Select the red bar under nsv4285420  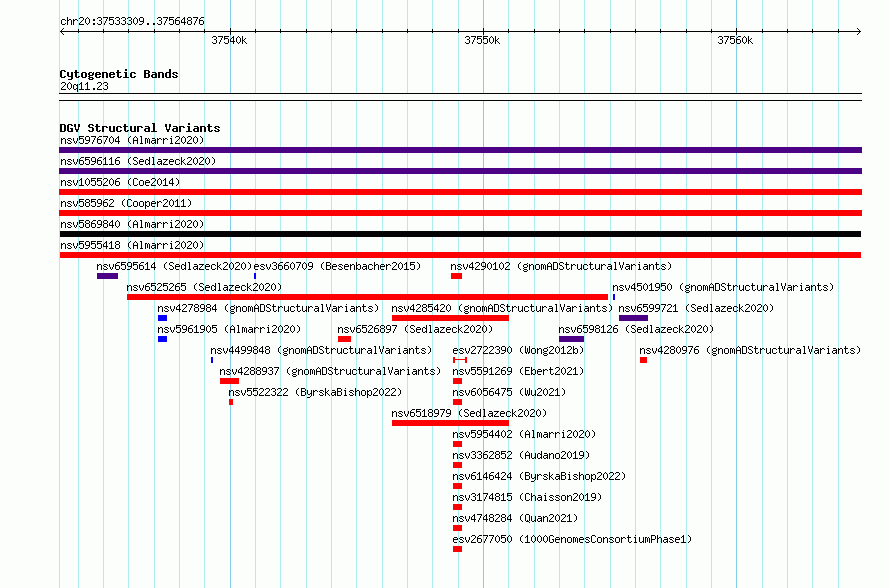450,318
